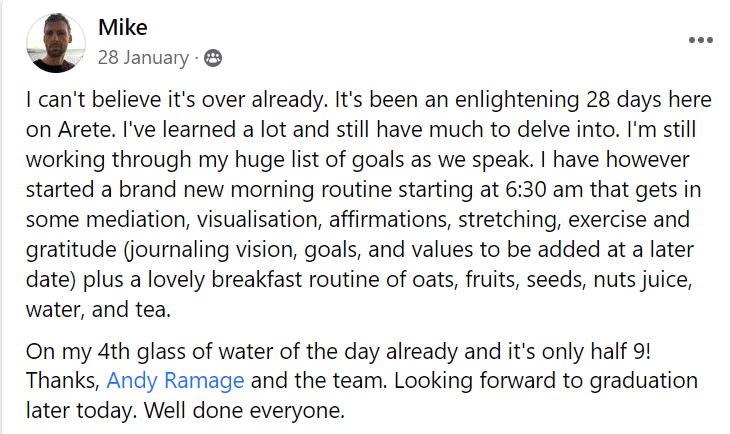Image resolution: width=730 pixels, height=434 pixels.
Task: Open the three-dot post options menu
Action: 701,41
